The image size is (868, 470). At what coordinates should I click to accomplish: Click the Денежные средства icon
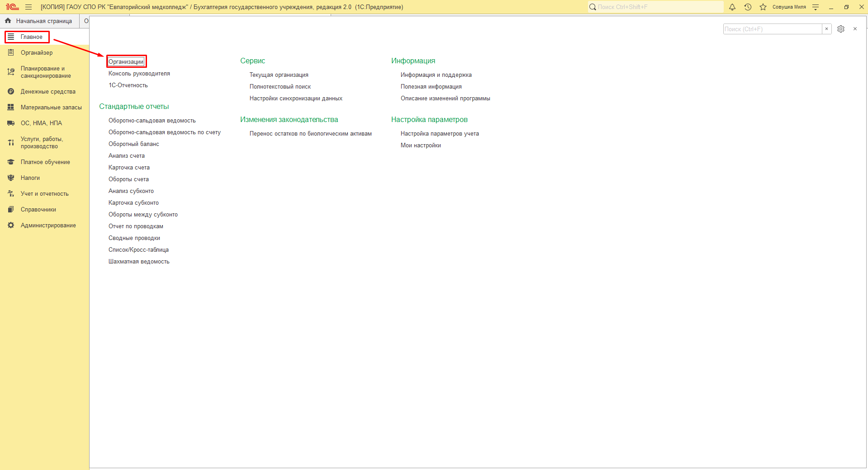11,91
